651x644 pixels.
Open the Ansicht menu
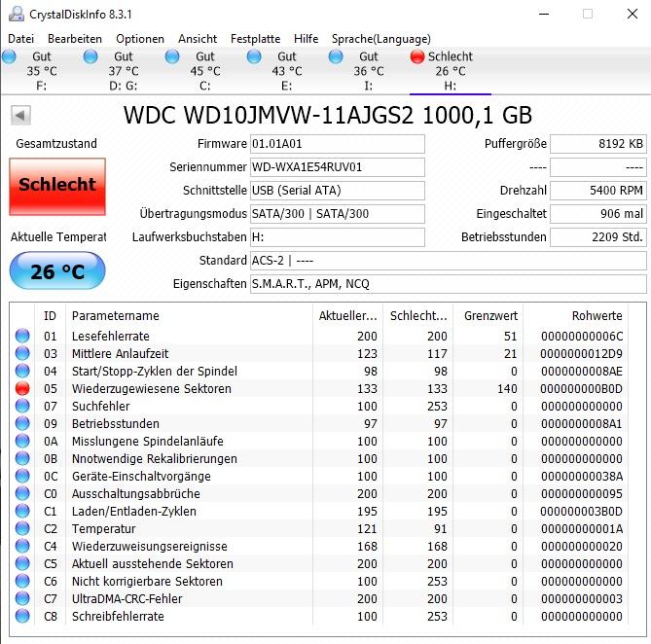[198, 39]
